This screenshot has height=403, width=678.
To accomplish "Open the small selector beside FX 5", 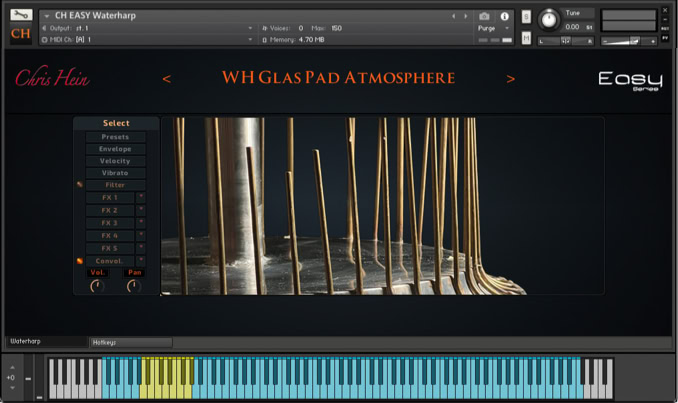I will pyautogui.click(x=141, y=249).
